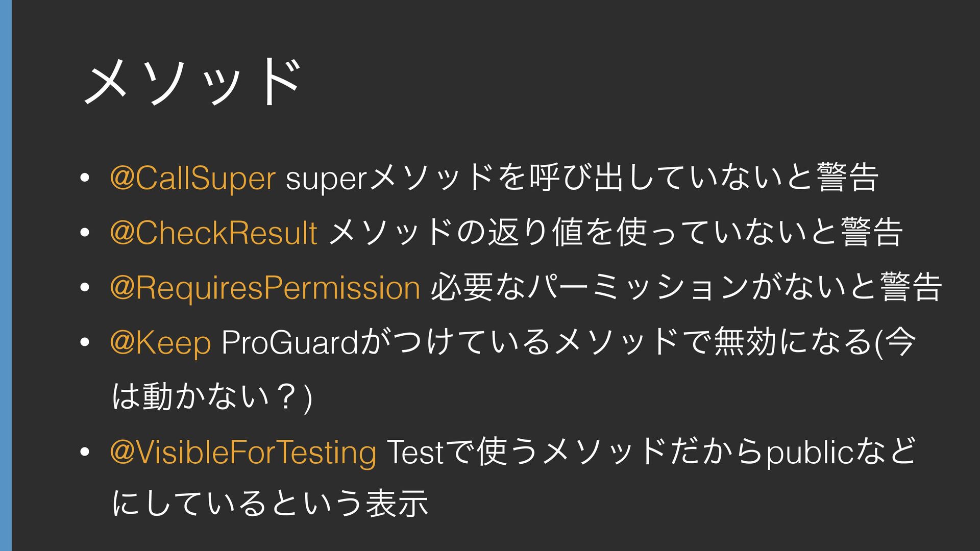Image resolution: width=980 pixels, height=551 pixels.
Task: Click the word Test after @VisibleForTesting
Action: [416, 453]
